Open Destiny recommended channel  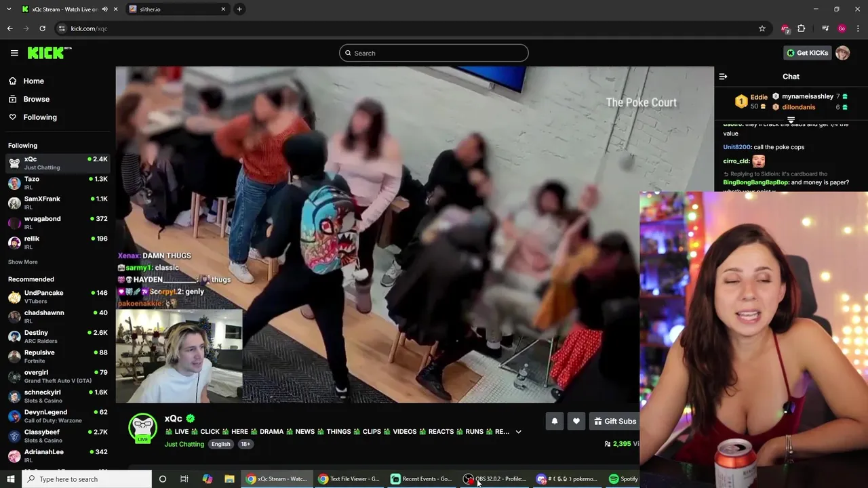58,336
